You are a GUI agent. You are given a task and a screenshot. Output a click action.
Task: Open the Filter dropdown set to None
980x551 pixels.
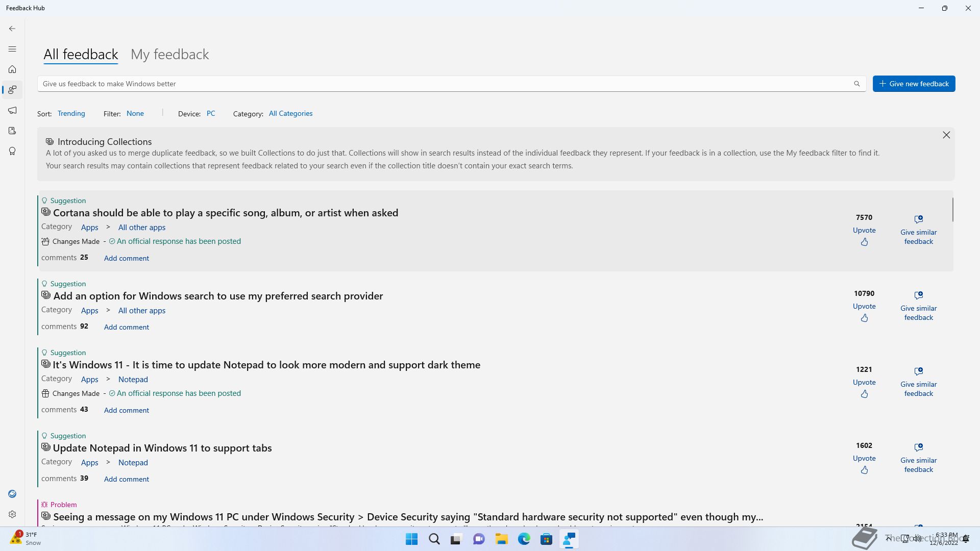[135, 113]
